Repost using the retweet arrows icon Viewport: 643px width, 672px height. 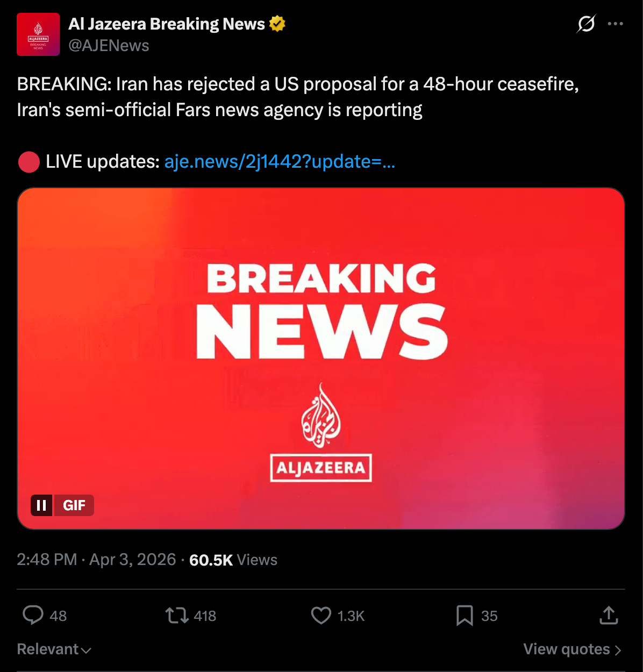176,615
